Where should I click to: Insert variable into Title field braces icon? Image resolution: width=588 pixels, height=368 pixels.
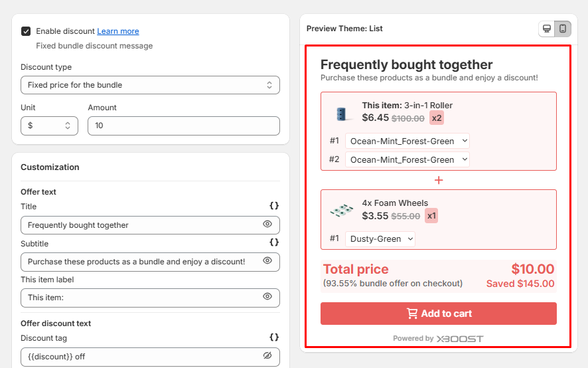tap(274, 206)
